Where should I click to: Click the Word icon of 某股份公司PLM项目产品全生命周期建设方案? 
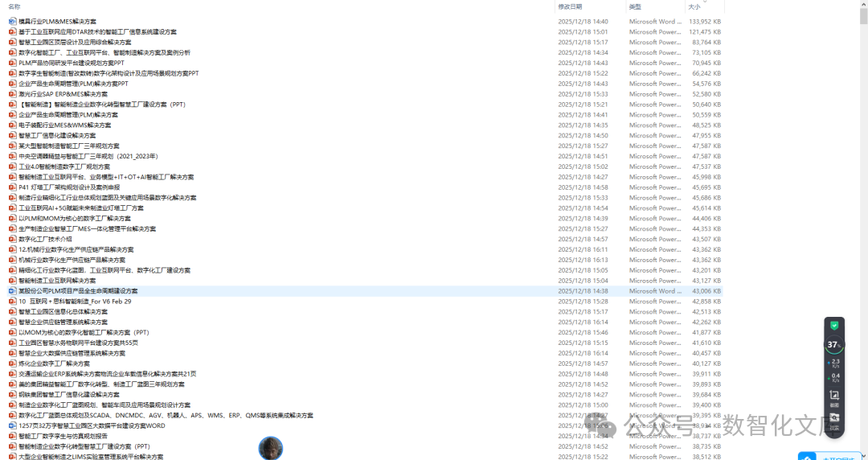point(13,291)
